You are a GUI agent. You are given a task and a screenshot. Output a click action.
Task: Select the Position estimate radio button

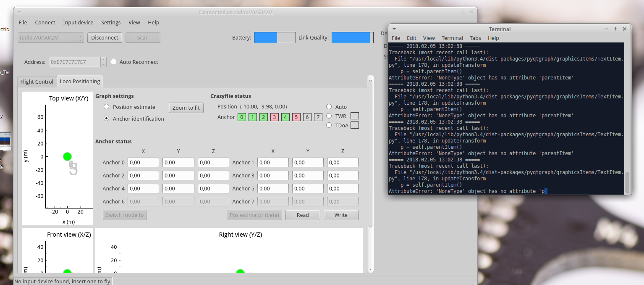point(107,107)
